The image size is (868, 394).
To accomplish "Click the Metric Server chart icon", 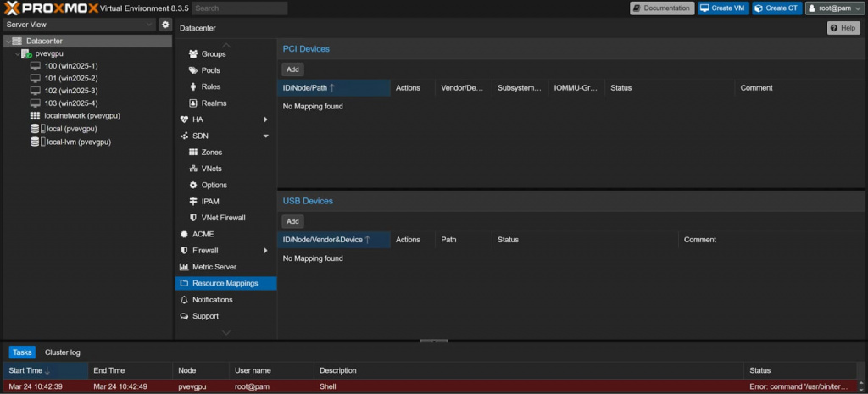I will tap(184, 267).
